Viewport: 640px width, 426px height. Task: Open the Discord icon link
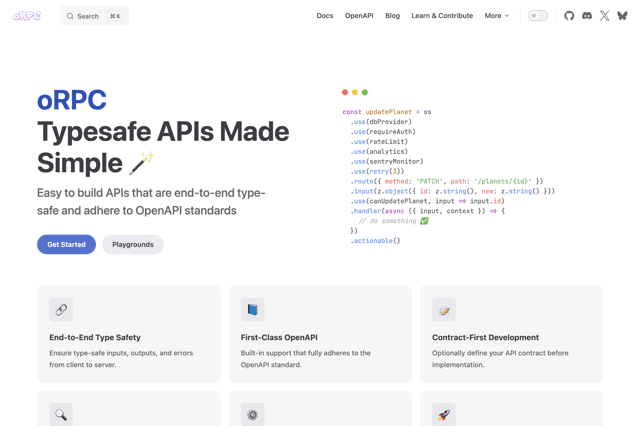point(587,16)
